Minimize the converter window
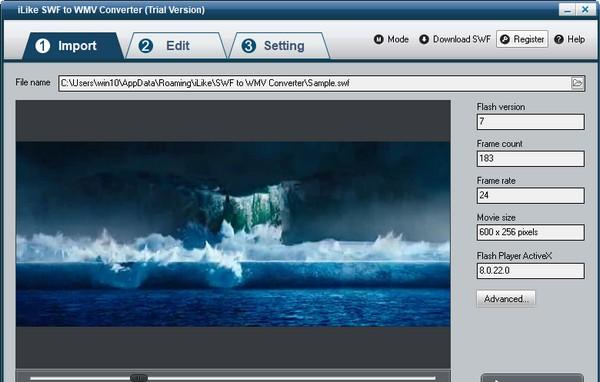This screenshot has width=600, height=382. coord(567,10)
